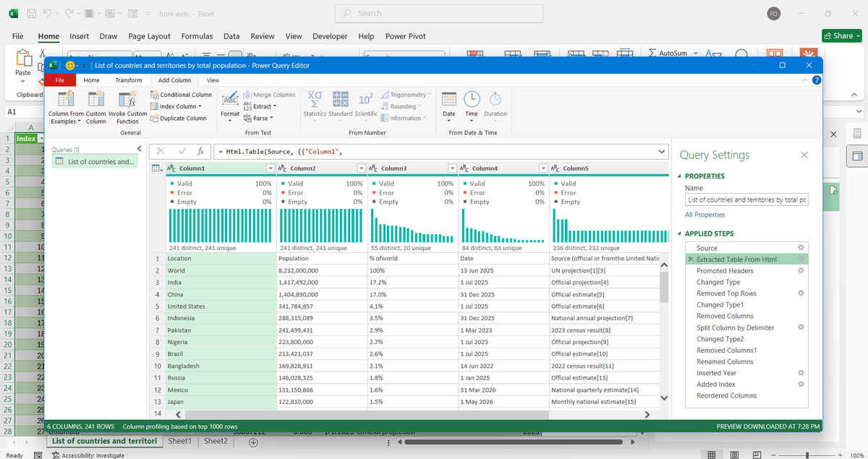This screenshot has height=459, width=868.
Task: Open the Parse dropdown
Action: pos(271,118)
